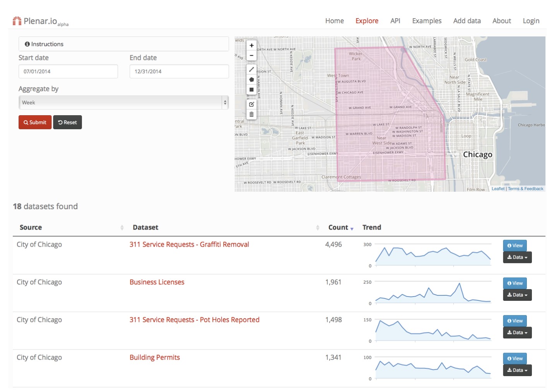This screenshot has width=547, height=392.
Task: Reset the search filters
Action: (x=67, y=122)
